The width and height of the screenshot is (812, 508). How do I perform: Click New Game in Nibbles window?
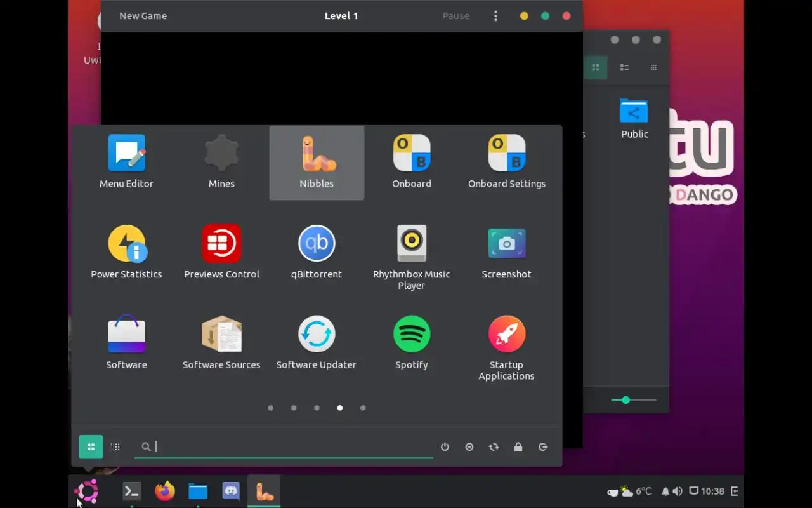(x=143, y=16)
